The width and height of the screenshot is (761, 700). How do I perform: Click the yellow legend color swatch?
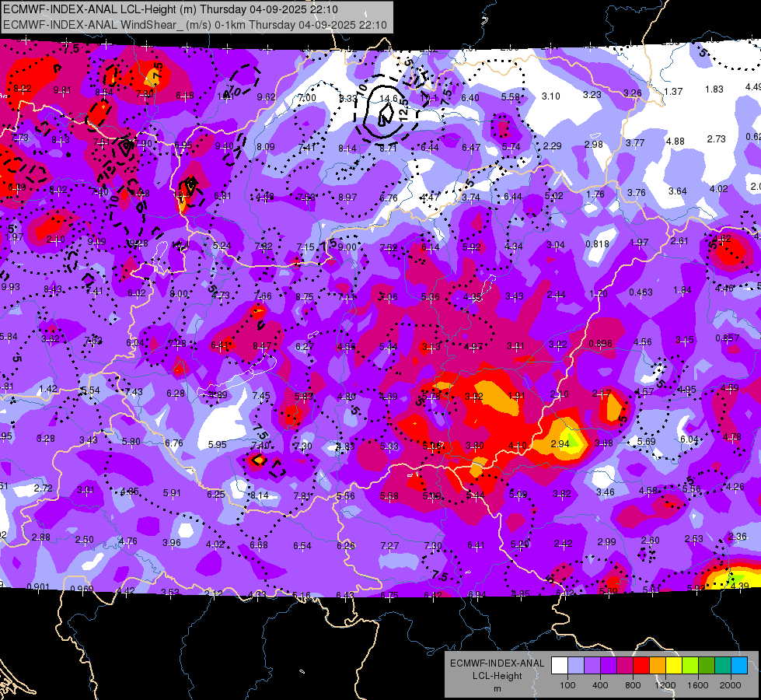pyautogui.click(x=674, y=666)
